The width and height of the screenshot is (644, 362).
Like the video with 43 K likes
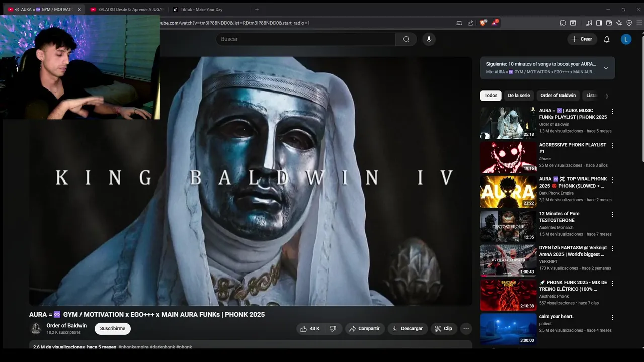[x=310, y=329]
